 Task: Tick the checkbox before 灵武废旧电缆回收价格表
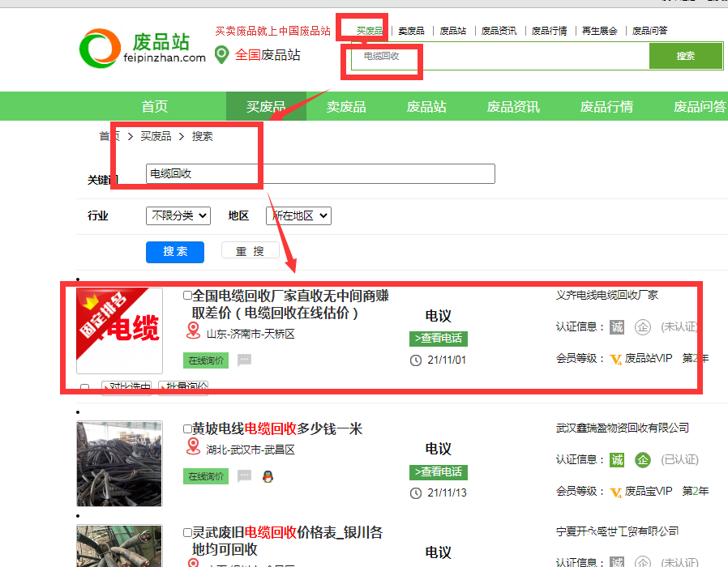[187, 532]
